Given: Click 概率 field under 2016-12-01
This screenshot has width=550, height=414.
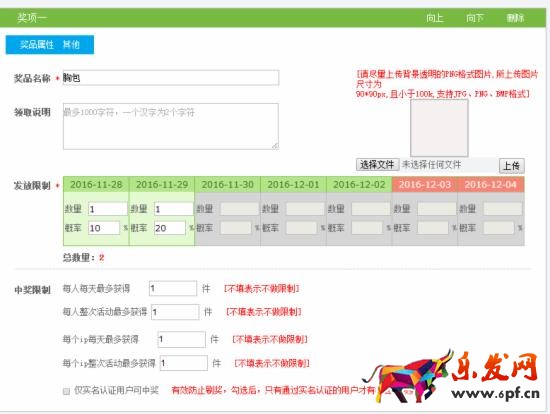Looking at the screenshot, I should point(301,228).
